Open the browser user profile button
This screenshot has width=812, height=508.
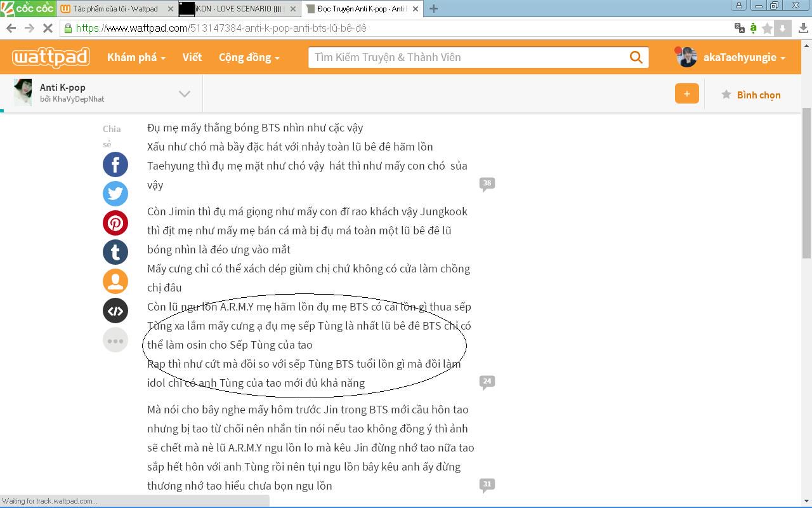[x=739, y=5]
